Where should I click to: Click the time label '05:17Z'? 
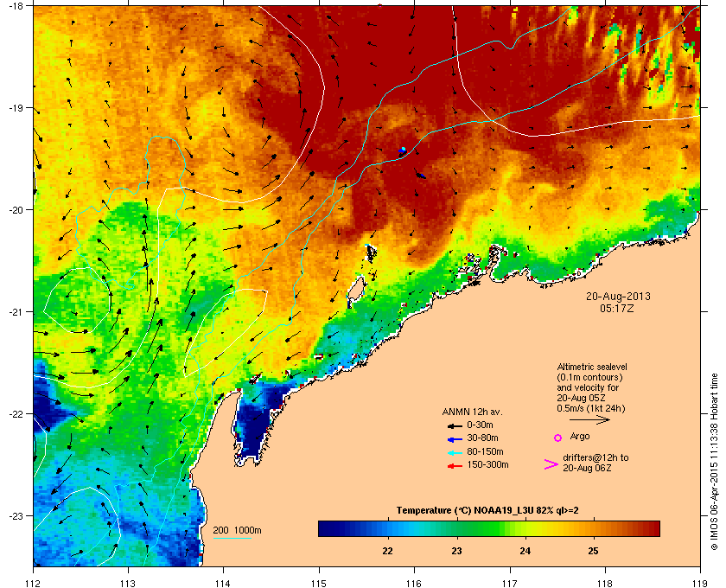click(617, 308)
